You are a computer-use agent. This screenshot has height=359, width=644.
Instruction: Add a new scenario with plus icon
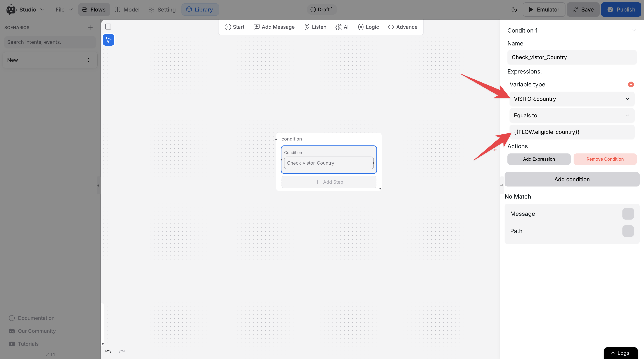(90, 27)
